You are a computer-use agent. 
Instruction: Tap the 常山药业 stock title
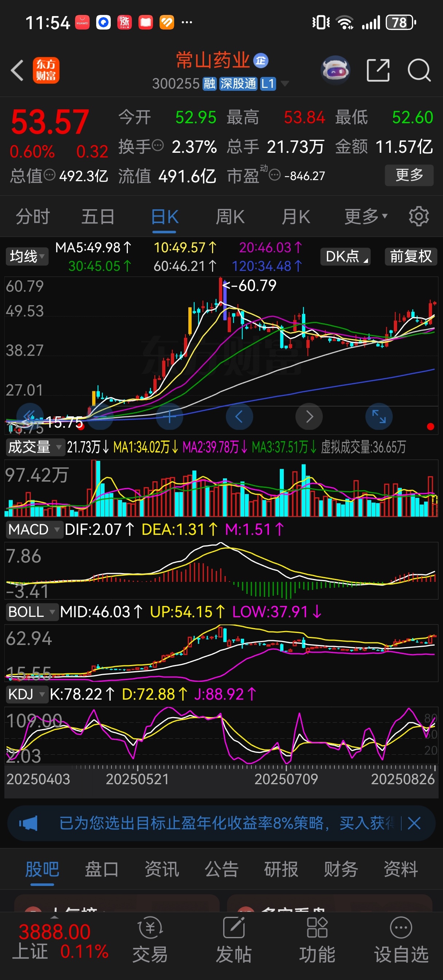(x=212, y=61)
